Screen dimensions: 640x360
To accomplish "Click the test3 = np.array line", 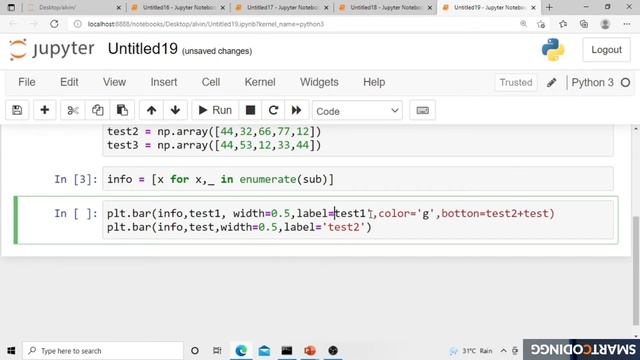I will [214, 145].
